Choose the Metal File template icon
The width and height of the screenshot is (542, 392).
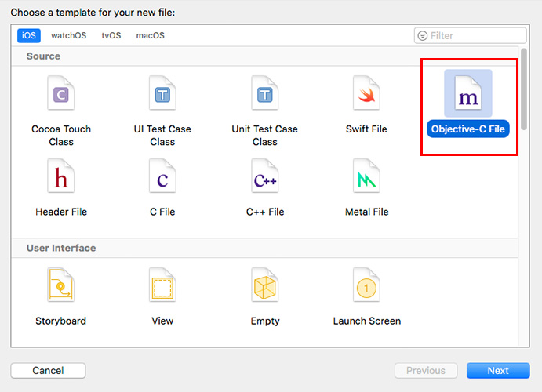coord(366,176)
